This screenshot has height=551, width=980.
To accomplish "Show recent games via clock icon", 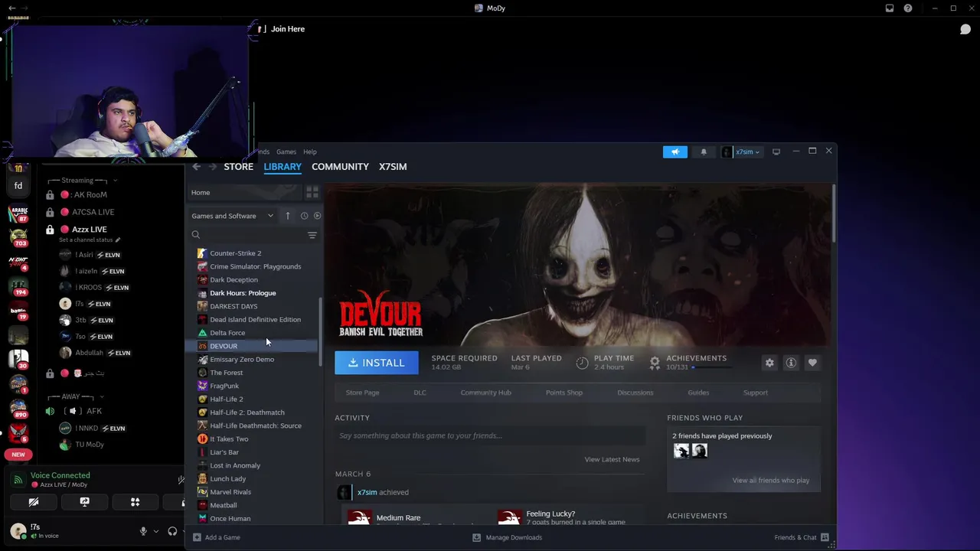I will coord(304,216).
